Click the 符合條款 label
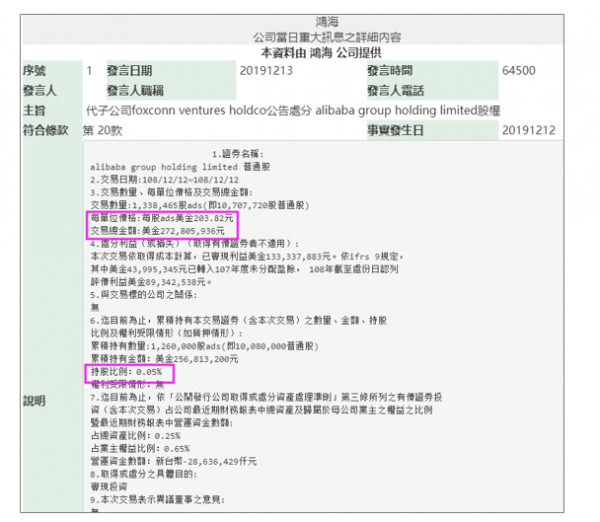The image size is (600, 522). (x=46, y=130)
